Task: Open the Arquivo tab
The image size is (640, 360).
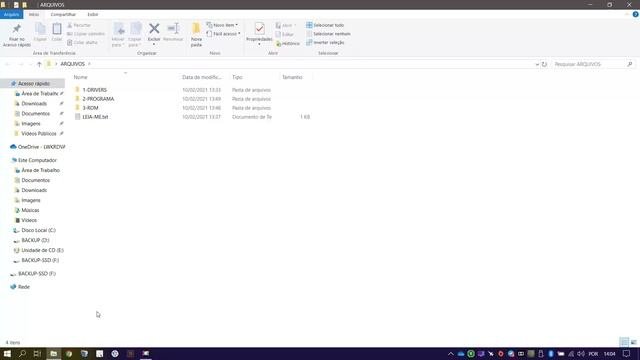Action: click(11, 14)
